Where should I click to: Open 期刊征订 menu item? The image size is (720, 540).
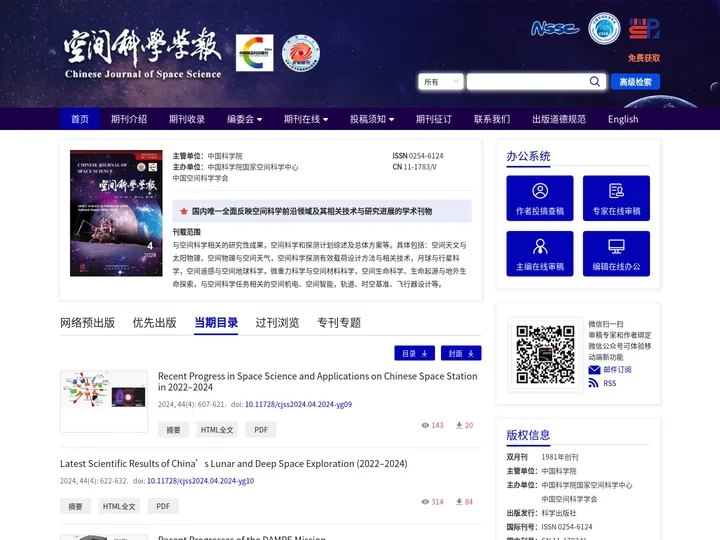(x=433, y=119)
